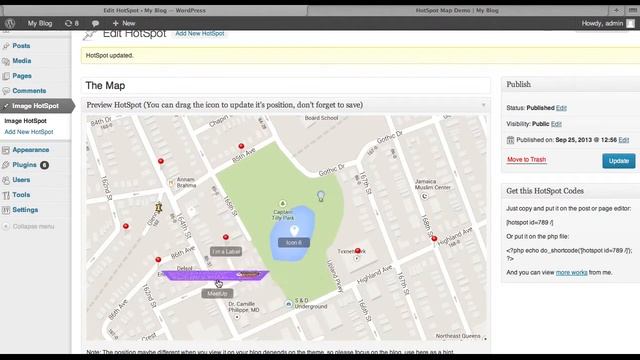Click red dot hotspot above Annam Brahma
Viewport: 640px width, 360px height.
(x=161, y=161)
